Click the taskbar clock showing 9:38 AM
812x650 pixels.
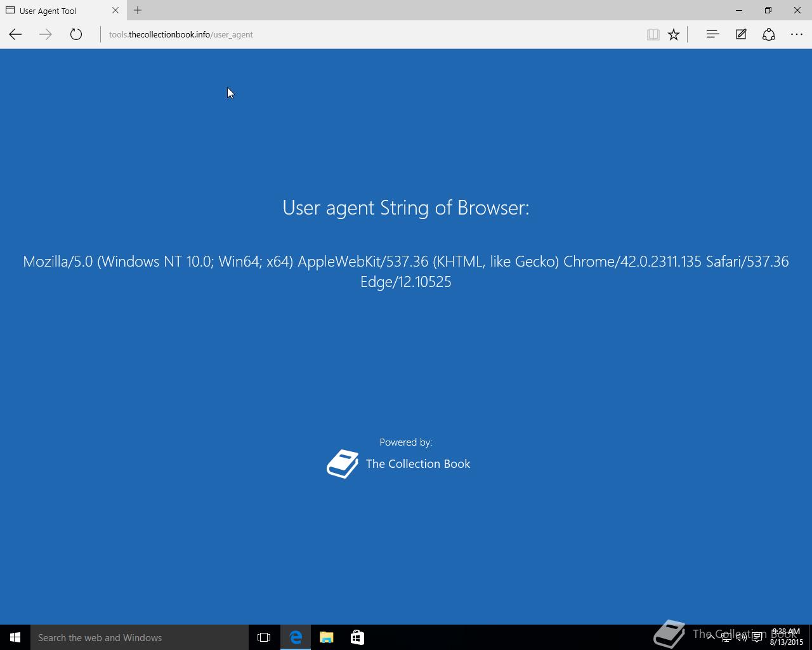click(x=787, y=637)
